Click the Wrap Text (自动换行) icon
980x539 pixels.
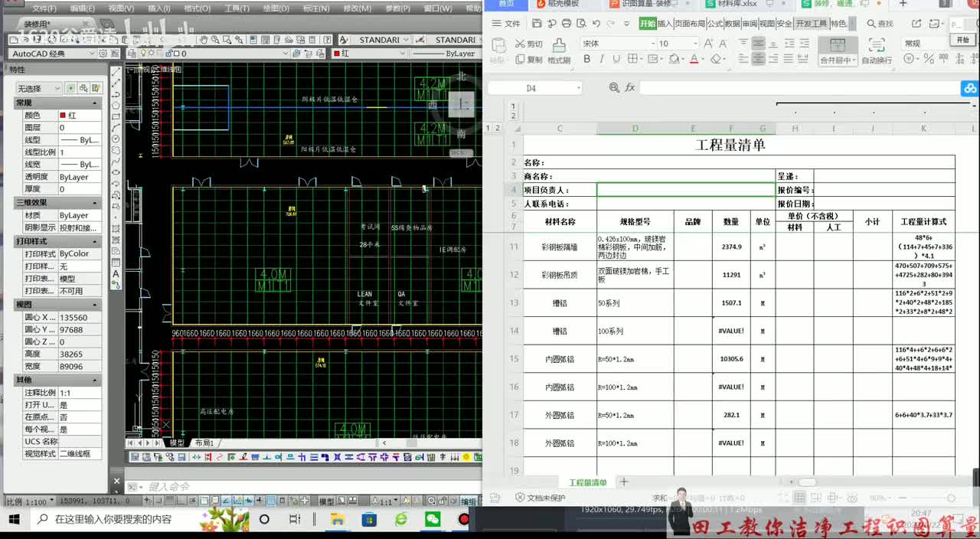877,51
